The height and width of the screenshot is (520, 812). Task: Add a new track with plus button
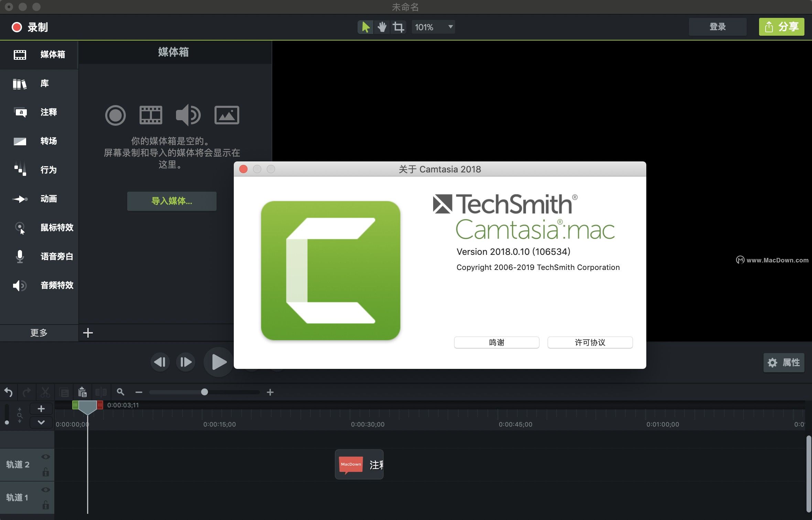[41, 409]
